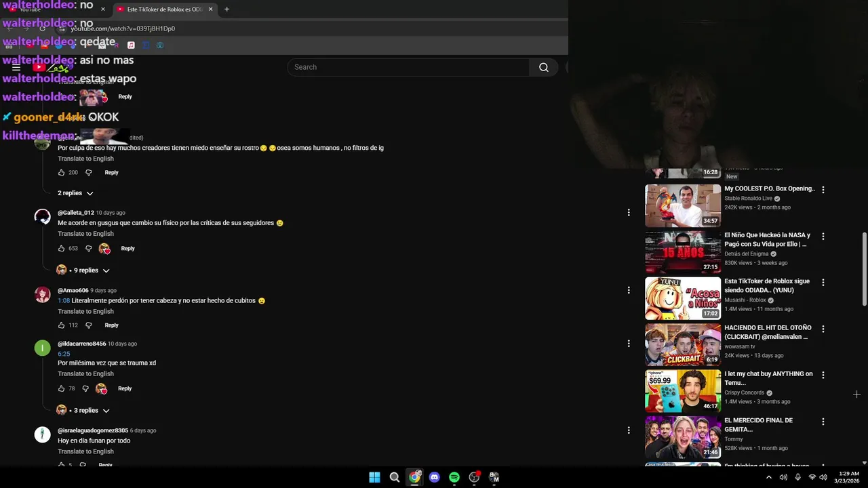868x488 pixels.
Task: Click the 'Detrás del Enigma' channel name
Action: pyautogui.click(x=746, y=254)
